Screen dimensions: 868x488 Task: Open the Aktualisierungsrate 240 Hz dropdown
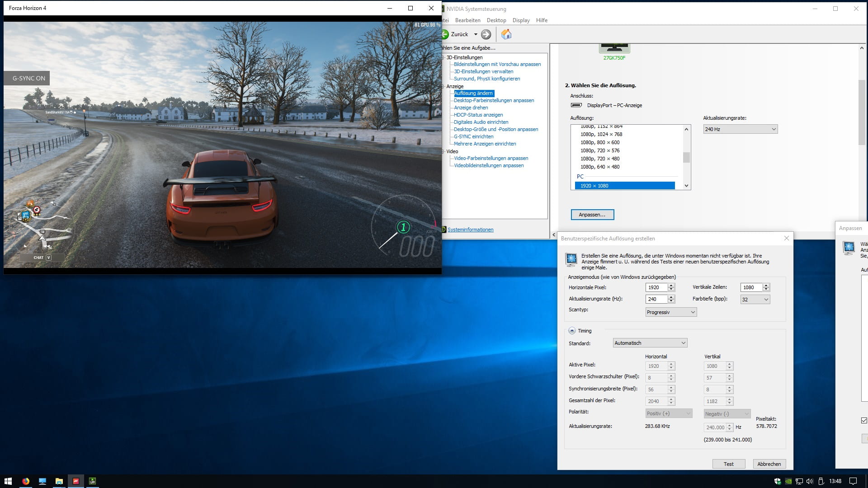pyautogui.click(x=741, y=129)
